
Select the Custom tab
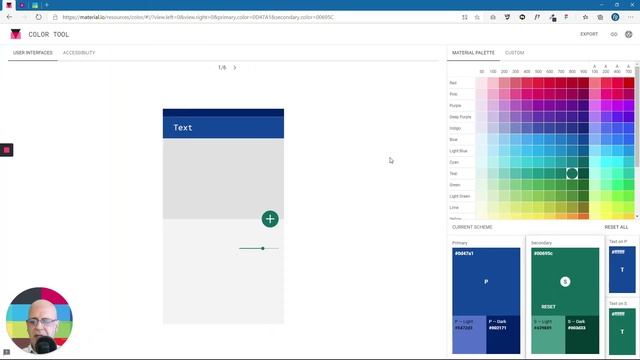pos(514,53)
